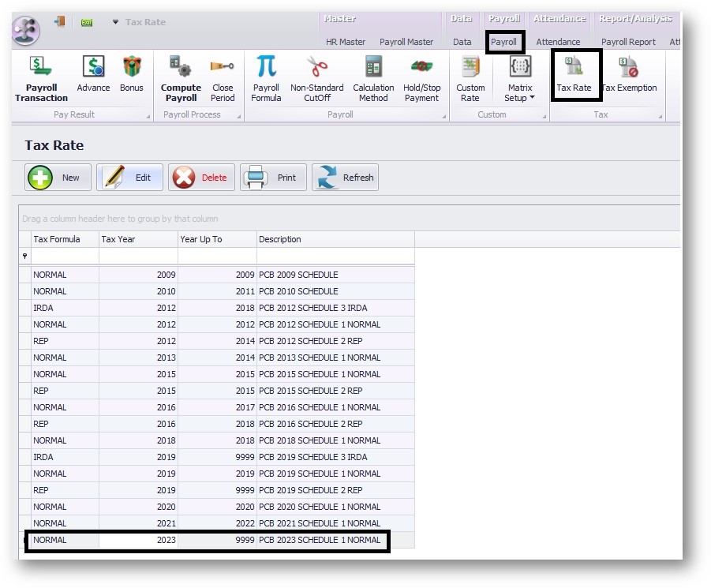711x588 pixels.
Task: Open the Bonus tool
Action: pos(131,75)
